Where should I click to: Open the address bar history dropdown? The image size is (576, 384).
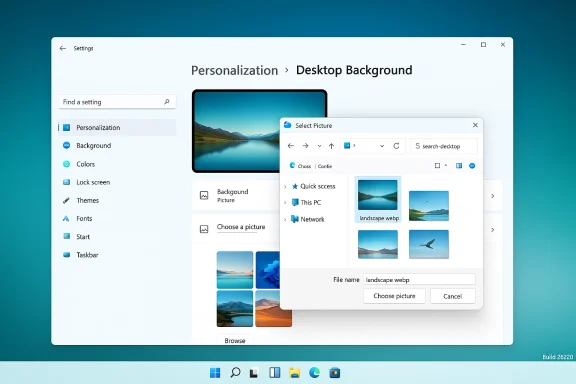coord(382,146)
